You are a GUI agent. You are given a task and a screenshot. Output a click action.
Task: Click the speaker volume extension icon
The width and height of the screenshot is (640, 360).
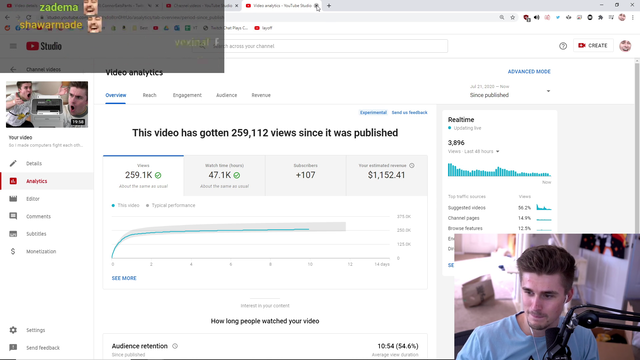[x=537, y=18]
